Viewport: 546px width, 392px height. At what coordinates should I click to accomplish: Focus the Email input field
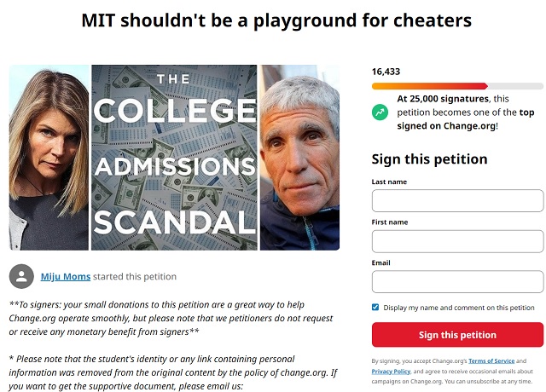point(457,281)
